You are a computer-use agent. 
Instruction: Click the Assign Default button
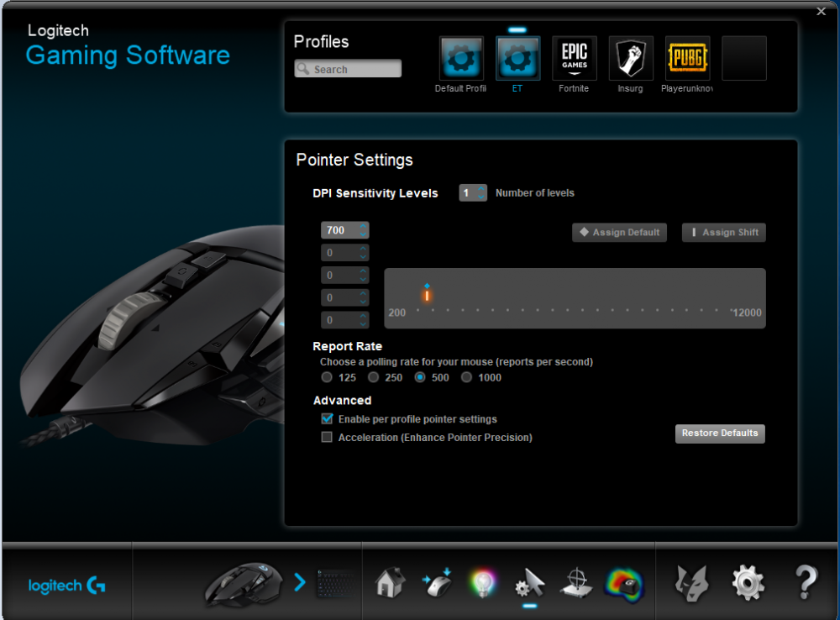[x=619, y=233]
